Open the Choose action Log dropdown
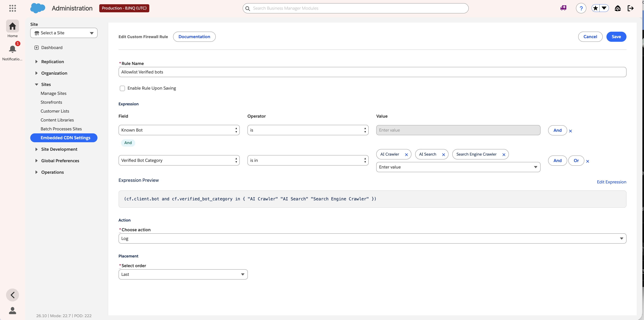This screenshot has height=320, width=644. point(372,238)
